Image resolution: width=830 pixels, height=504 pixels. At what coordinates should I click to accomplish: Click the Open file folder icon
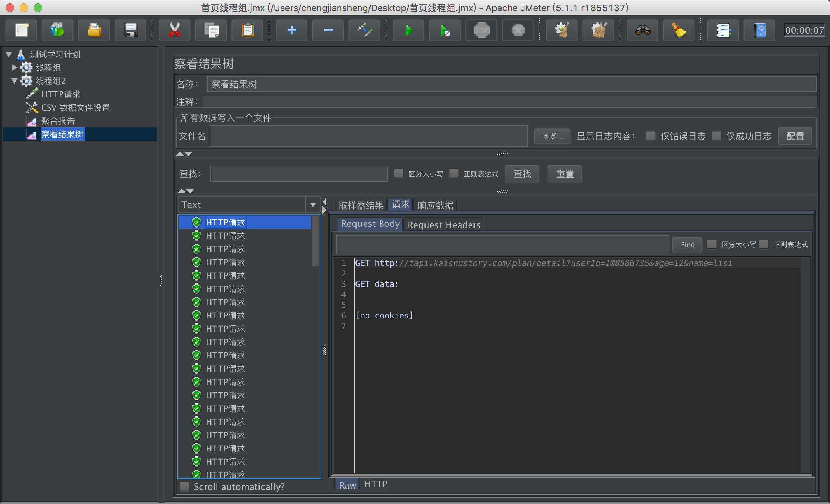[x=94, y=30]
